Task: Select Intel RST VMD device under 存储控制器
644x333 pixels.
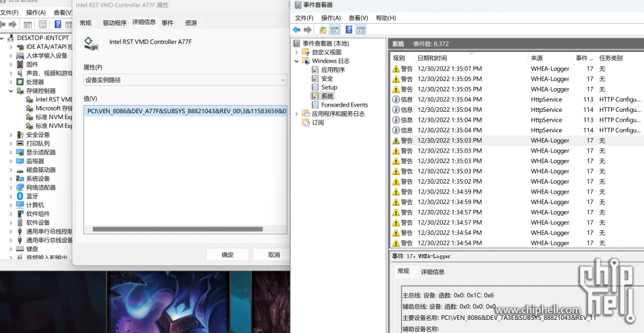Action: click(54, 99)
